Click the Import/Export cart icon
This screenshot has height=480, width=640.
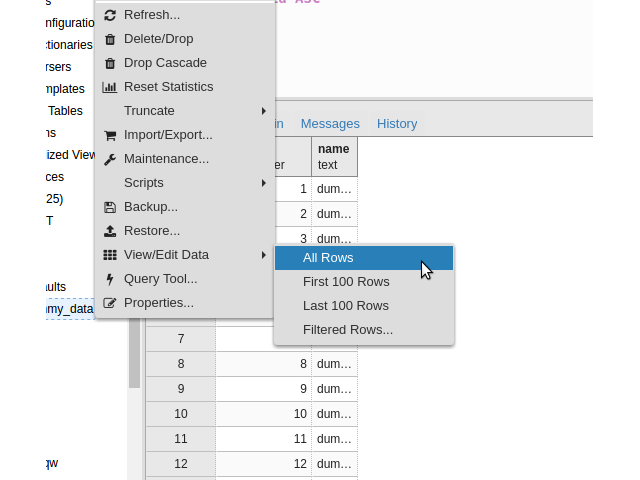(110, 135)
